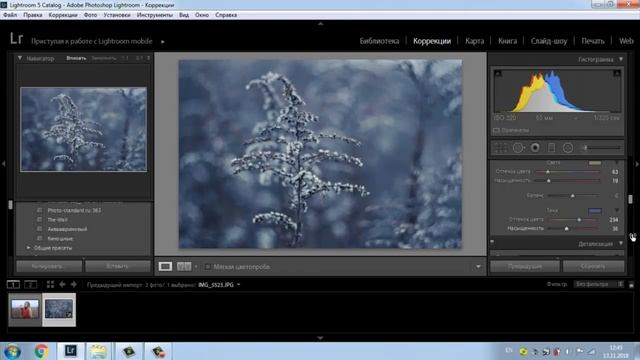Open the Before/After view options dropdown
This screenshot has height=360, width=640.
[196, 267]
